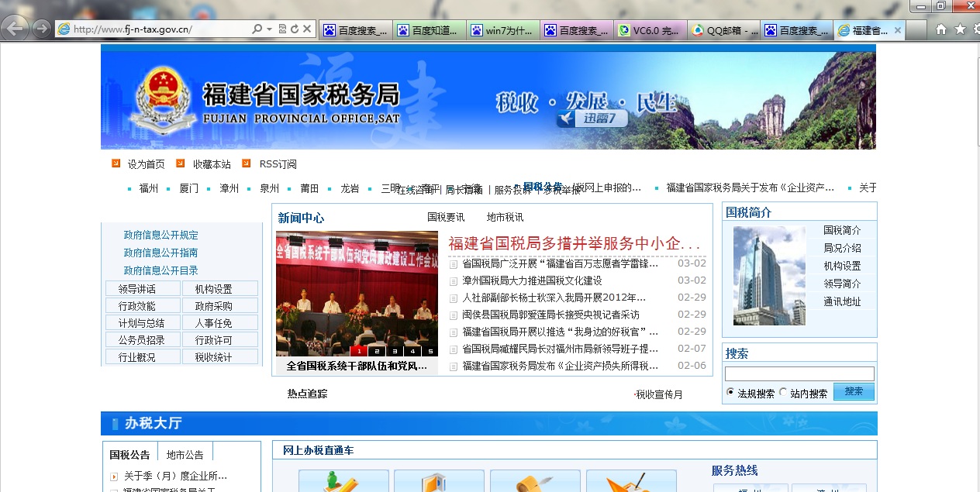This screenshot has height=492, width=980.
Task: Open the fourth 网上办税直通车 service icon
Action: point(631,481)
